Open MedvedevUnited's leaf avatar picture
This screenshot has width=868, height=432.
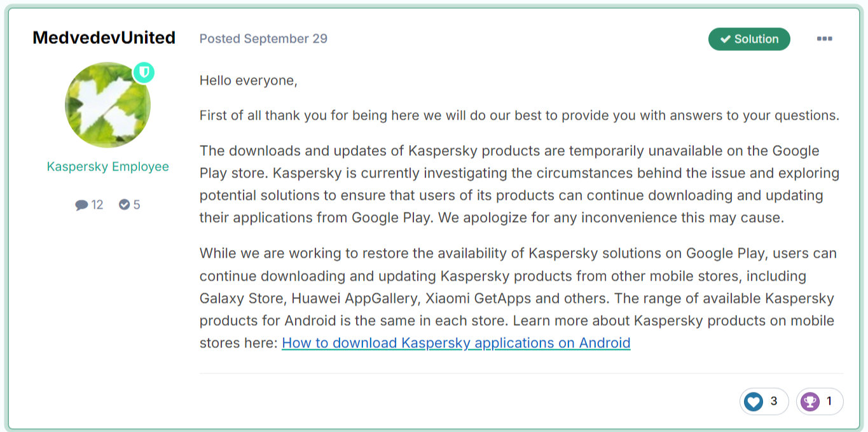click(107, 105)
